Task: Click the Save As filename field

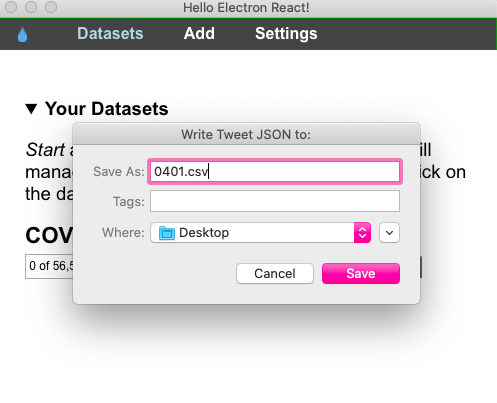Action: [275, 172]
